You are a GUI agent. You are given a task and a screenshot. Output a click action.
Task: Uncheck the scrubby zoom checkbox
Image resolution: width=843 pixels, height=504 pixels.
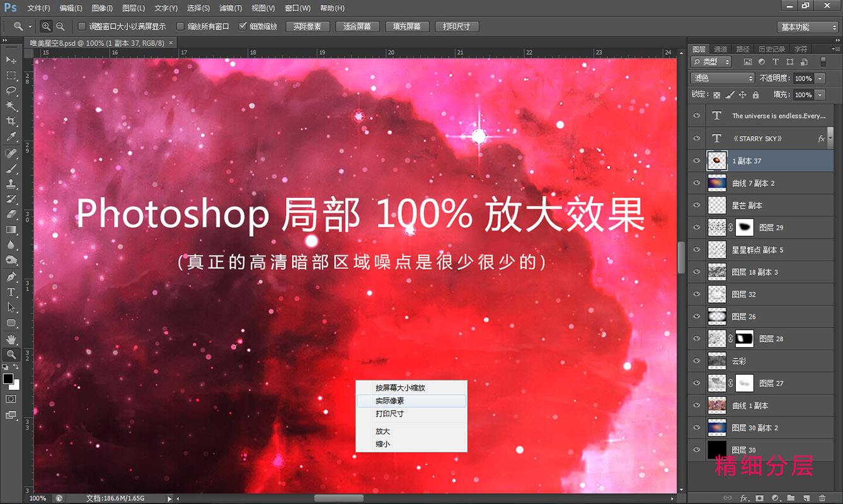click(243, 26)
